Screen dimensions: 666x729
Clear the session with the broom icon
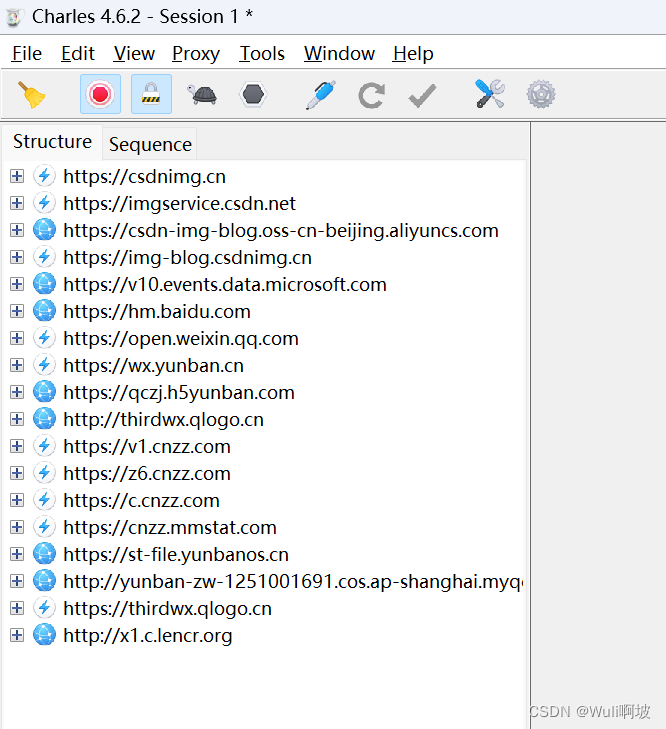click(x=32, y=94)
